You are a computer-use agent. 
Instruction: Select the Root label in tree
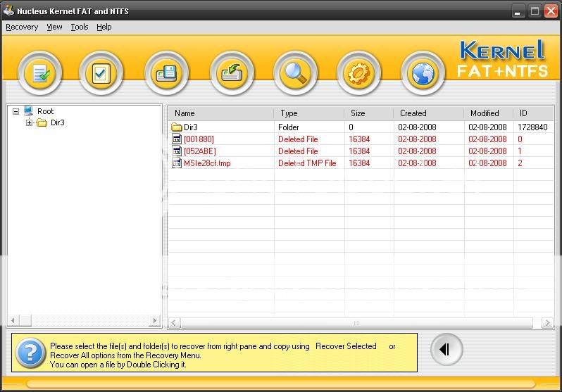46,111
